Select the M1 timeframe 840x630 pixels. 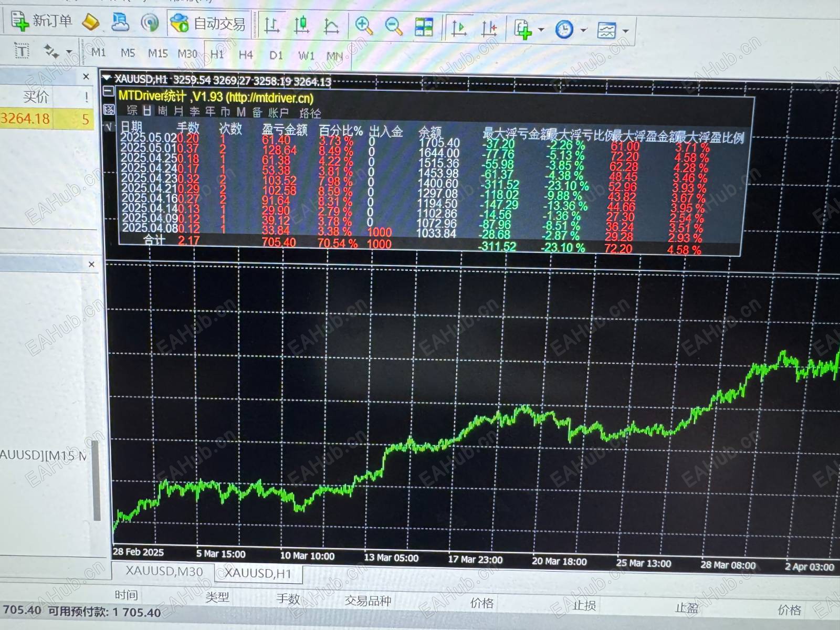[x=98, y=52]
